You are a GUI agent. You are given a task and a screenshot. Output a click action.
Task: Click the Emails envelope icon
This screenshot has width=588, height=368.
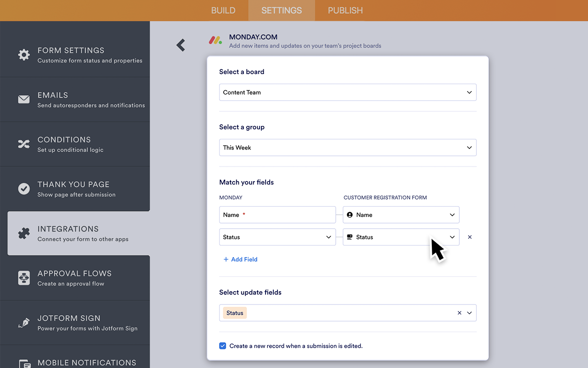[24, 98]
